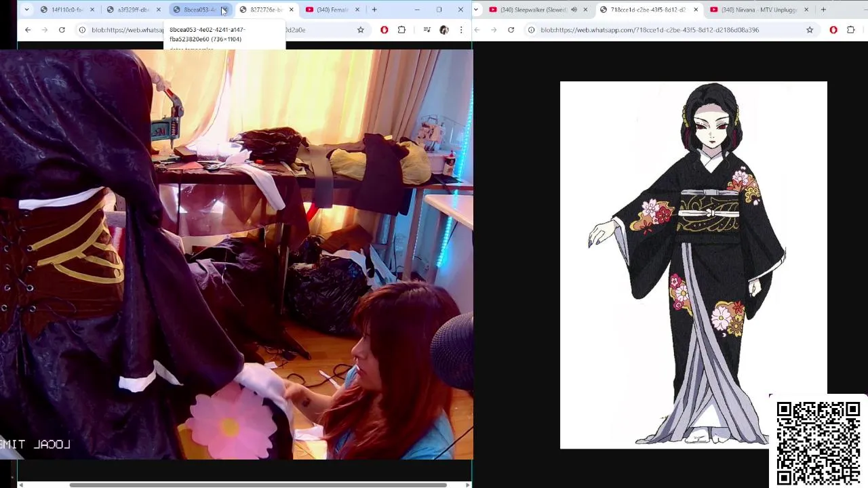Open tab search dropdown in left browser

(26, 9)
